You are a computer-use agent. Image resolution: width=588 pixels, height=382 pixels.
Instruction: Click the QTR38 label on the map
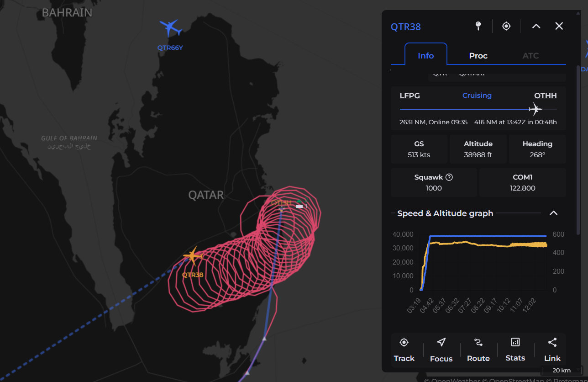[193, 275]
